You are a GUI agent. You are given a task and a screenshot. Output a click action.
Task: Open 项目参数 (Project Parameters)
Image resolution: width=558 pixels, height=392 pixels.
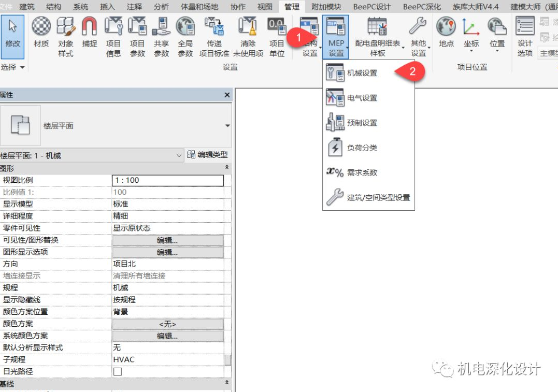137,37
